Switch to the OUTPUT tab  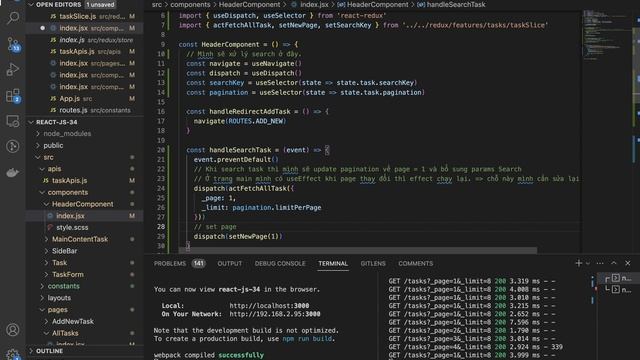point(229,263)
